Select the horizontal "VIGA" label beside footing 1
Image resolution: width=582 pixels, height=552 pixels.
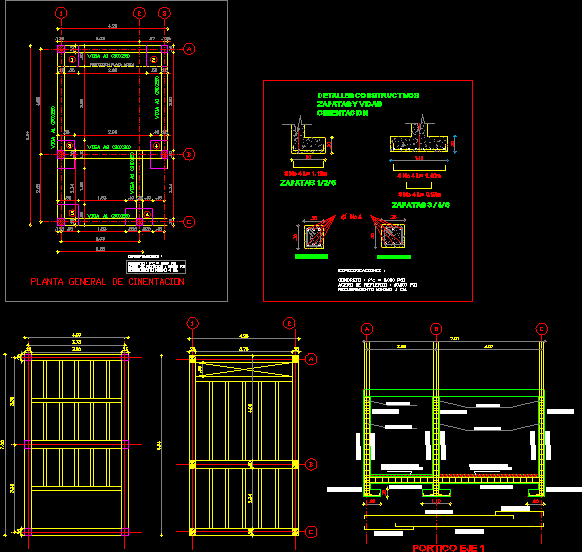(108, 56)
